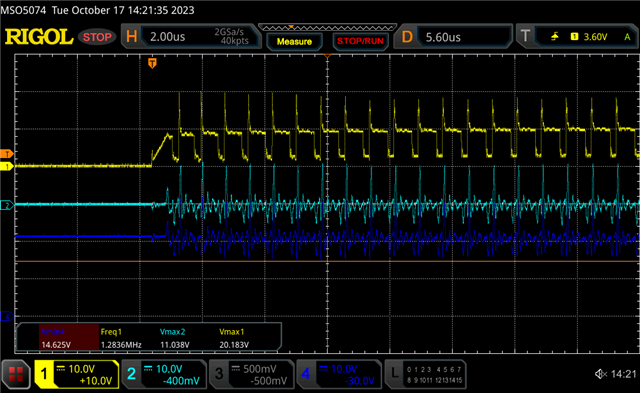Click the orange trigger position marker T

pos(152,63)
